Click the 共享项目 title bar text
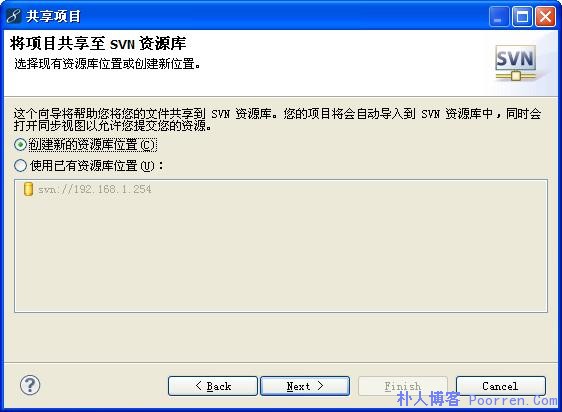The image size is (562, 412). coord(53,16)
